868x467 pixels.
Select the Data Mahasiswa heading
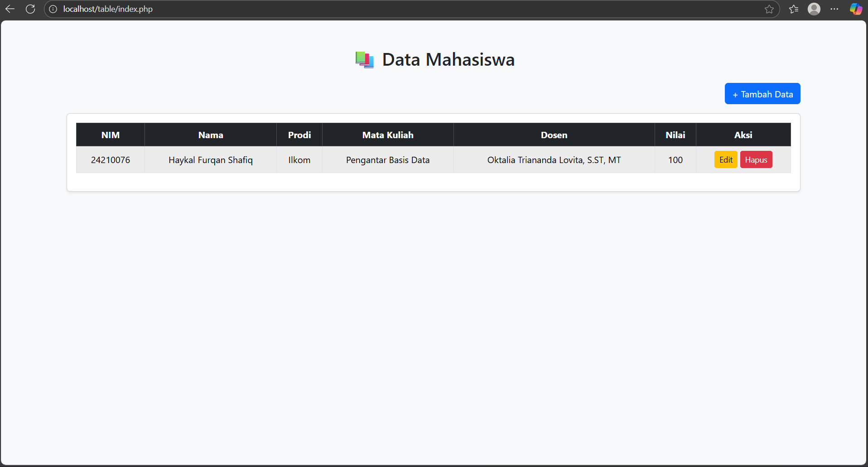pyautogui.click(x=448, y=59)
